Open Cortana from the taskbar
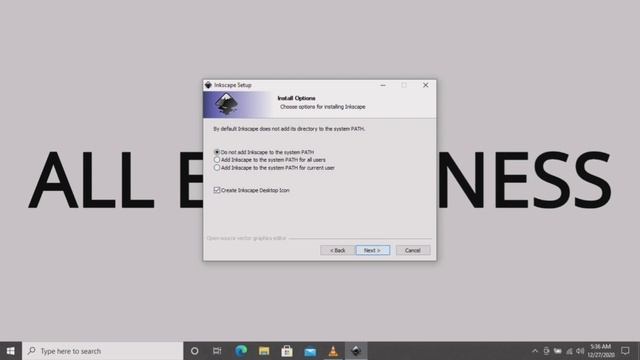Image resolution: width=640 pixels, height=360 pixels. 195,351
